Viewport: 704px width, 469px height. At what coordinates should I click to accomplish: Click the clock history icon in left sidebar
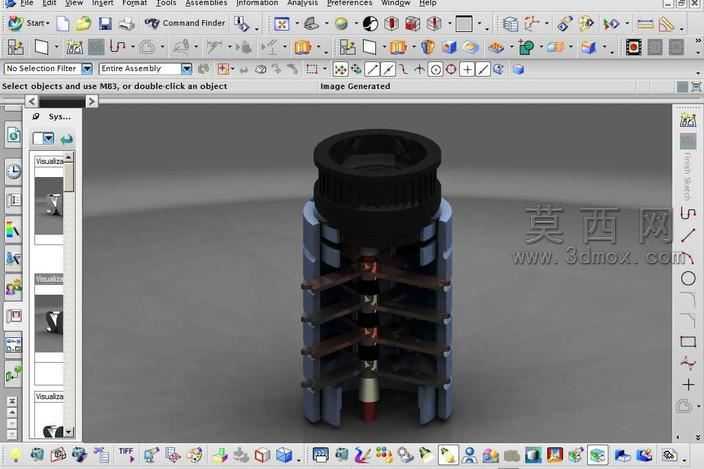tap(13, 171)
